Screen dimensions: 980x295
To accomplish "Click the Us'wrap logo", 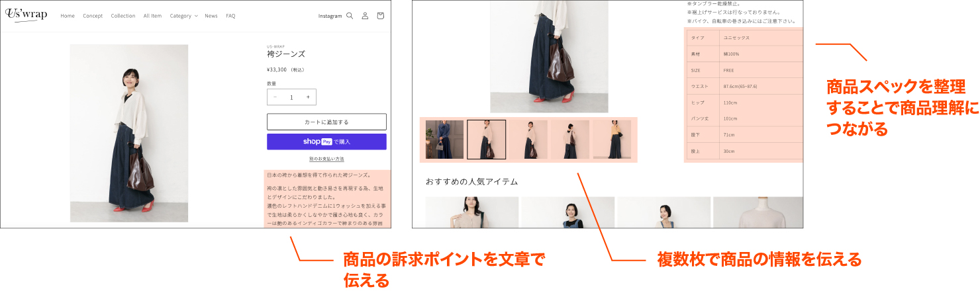I will 26,15.
